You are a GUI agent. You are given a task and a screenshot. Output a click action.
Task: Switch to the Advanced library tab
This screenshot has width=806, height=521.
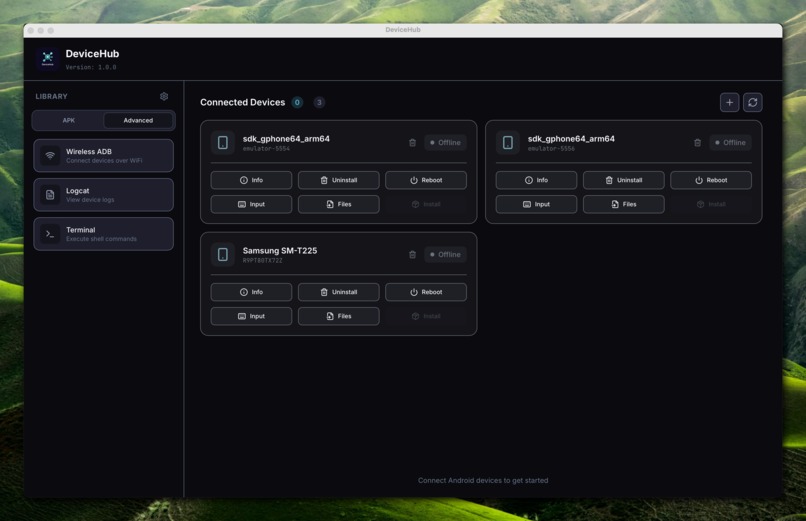pyautogui.click(x=138, y=120)
